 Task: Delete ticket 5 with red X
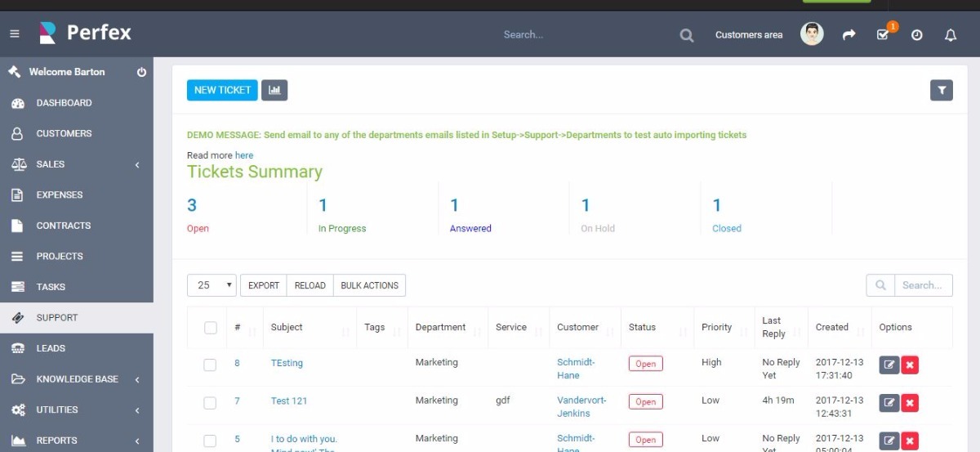(x=910, y=441)
